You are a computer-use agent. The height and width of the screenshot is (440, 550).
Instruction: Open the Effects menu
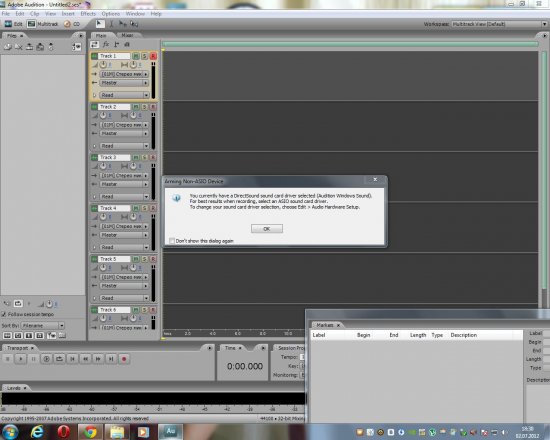click(88, 14)
